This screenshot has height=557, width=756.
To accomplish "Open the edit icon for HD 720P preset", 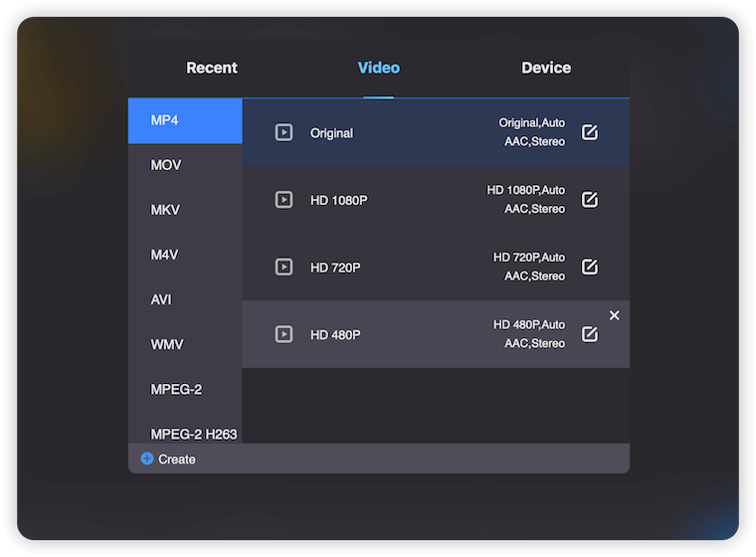I will [590, 267].
